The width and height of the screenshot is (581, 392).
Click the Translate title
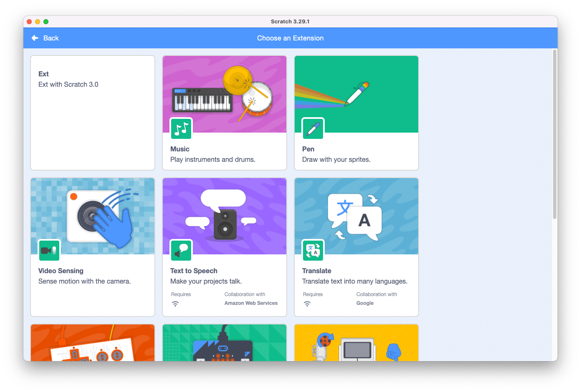coord(317,271)
